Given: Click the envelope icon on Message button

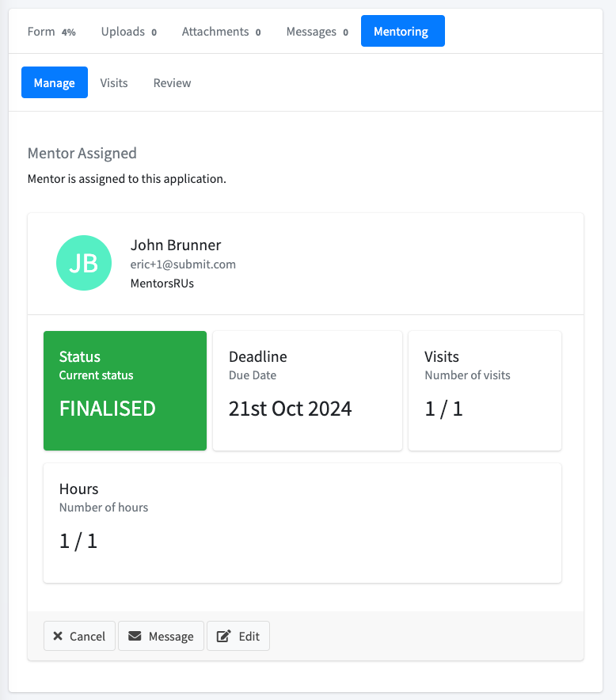Looking at the screenshot, I should 135,636.
